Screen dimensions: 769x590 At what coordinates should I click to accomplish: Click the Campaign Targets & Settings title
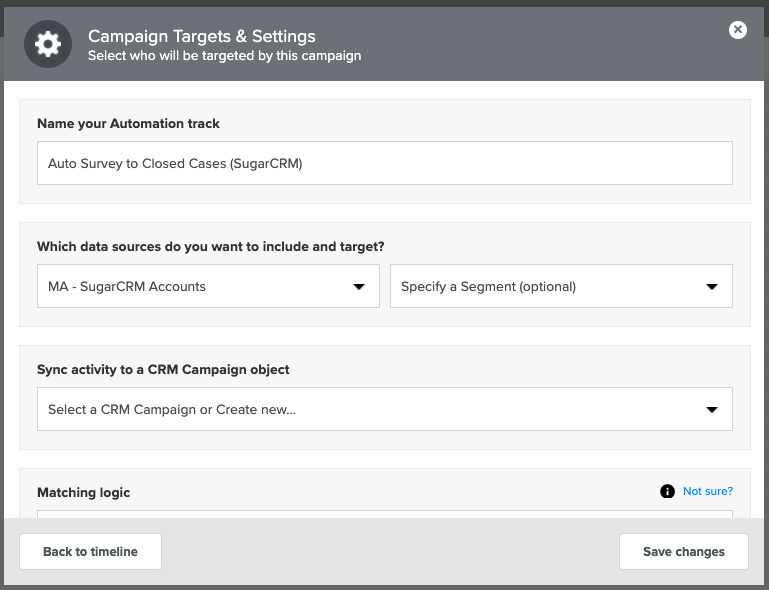pos(202,36)
